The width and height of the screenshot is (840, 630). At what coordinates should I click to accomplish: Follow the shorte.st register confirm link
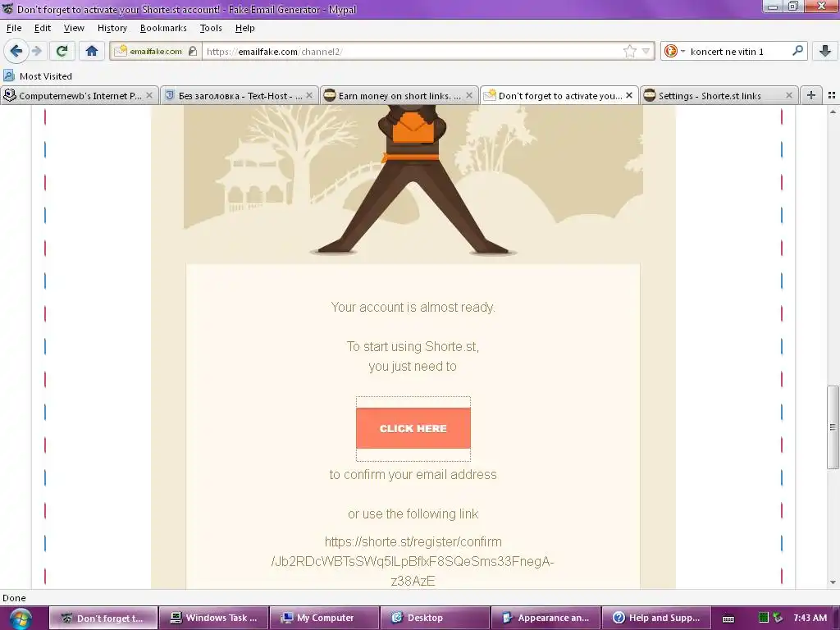[413, 561]
